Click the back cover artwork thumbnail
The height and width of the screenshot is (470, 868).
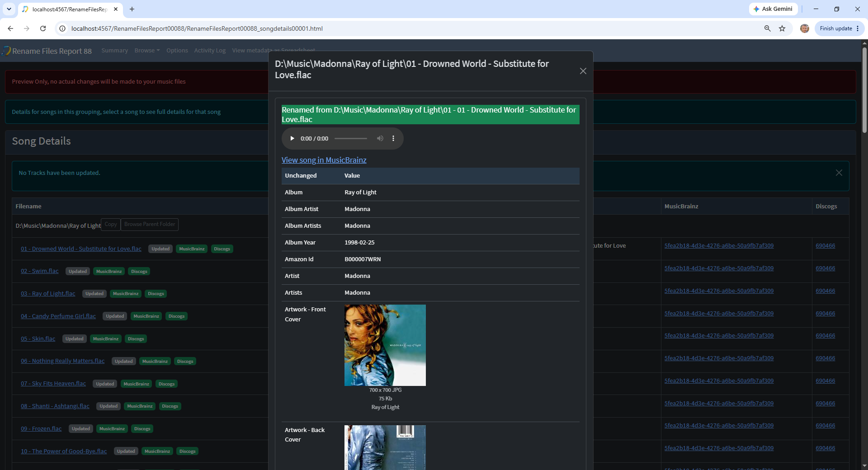[385, 447]
